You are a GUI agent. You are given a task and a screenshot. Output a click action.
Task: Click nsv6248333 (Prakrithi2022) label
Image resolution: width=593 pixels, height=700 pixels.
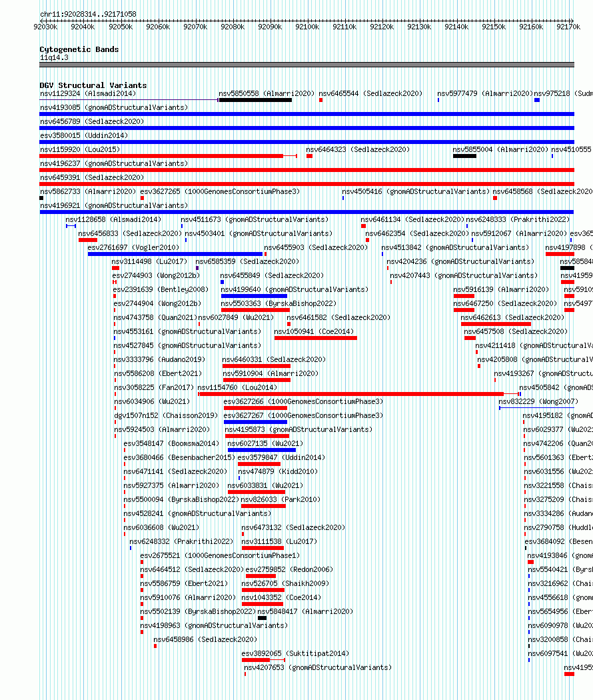[518, 219]
